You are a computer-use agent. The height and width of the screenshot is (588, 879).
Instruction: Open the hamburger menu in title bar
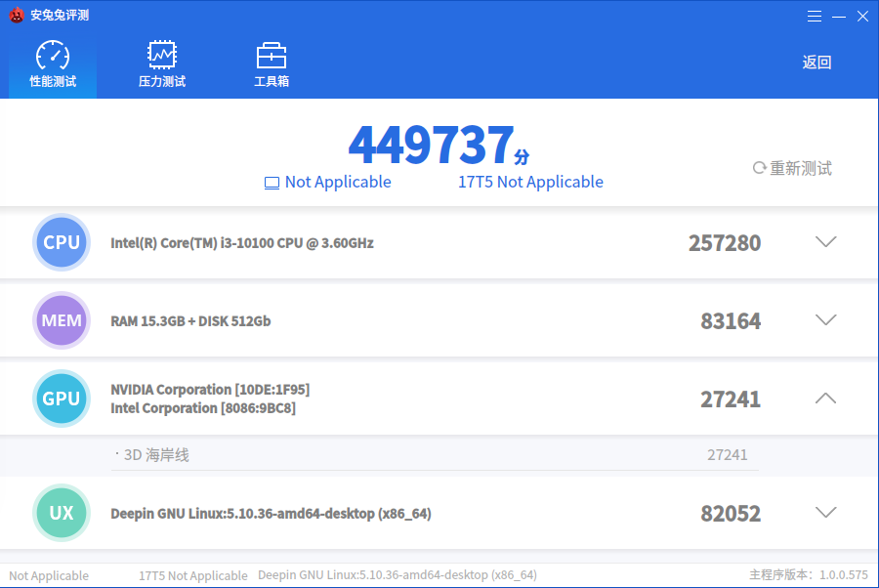pyautogui.click(x=815, y=17)
